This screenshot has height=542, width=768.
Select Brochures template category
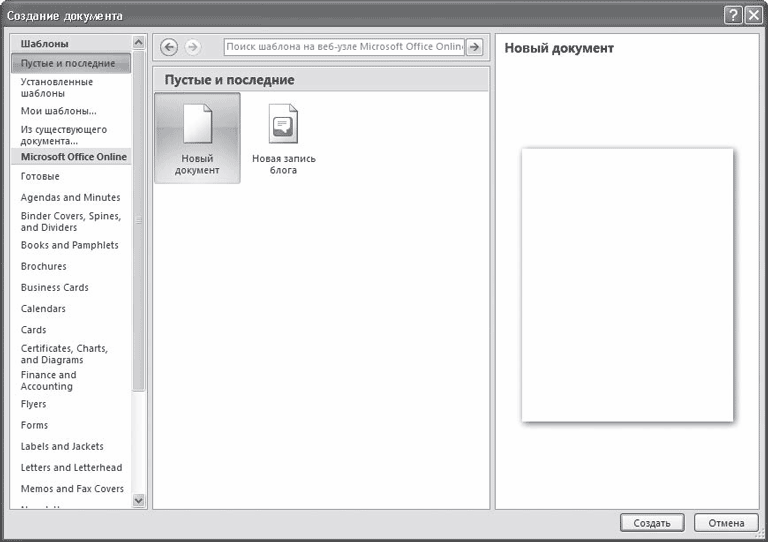point(44,267)
